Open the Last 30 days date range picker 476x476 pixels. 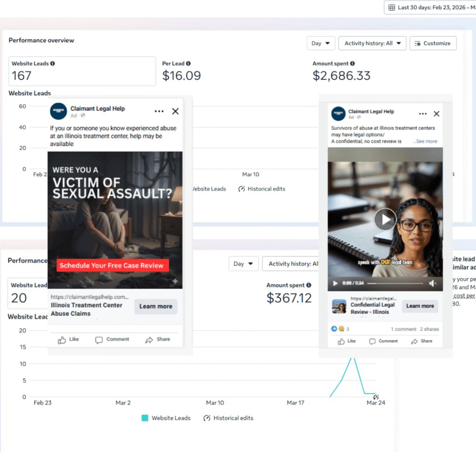pos(430,7)
